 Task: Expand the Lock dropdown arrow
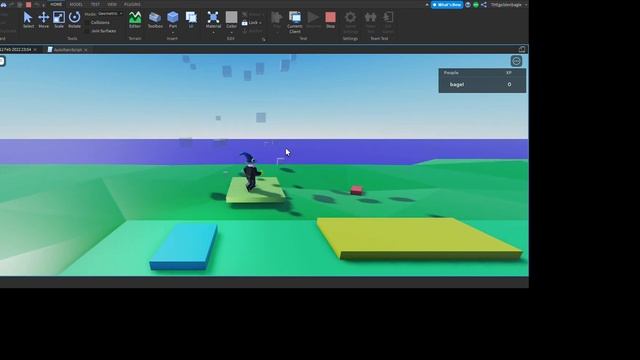(260, 23)
